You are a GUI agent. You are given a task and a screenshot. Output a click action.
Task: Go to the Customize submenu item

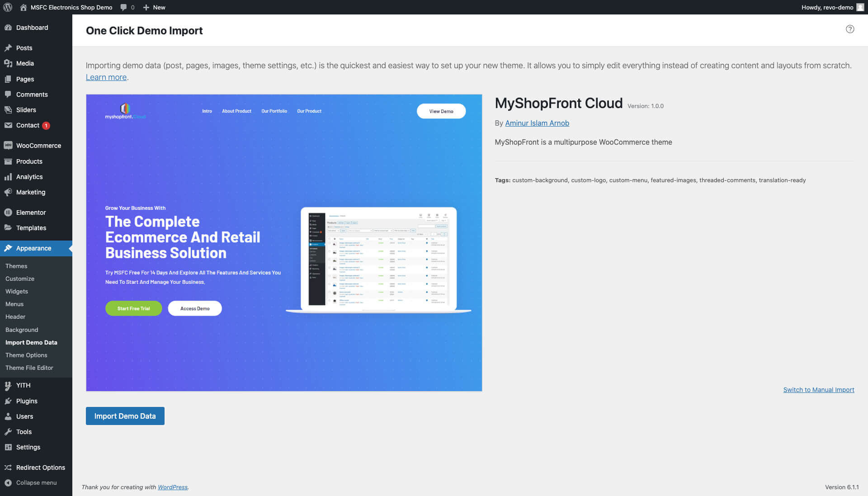[20, 279]
